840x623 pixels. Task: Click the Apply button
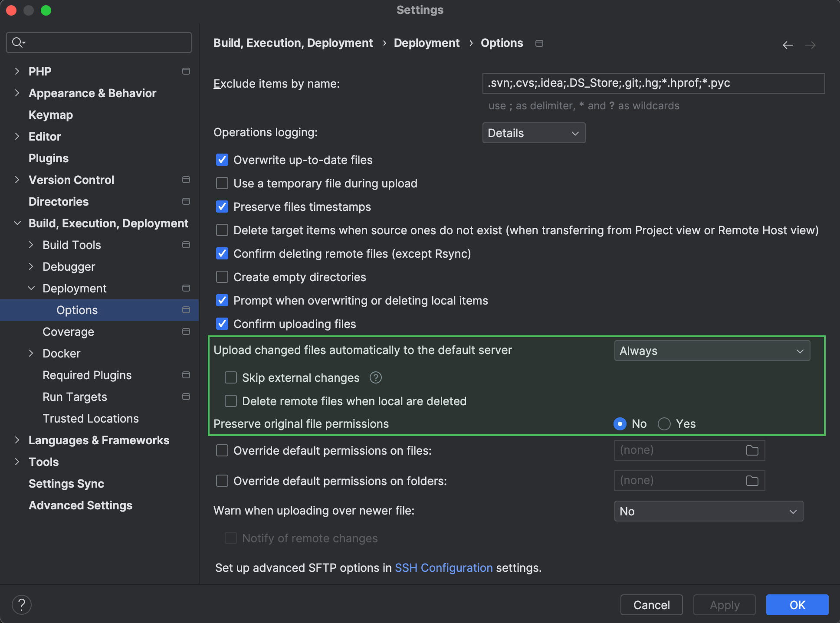tap(724, 604)
